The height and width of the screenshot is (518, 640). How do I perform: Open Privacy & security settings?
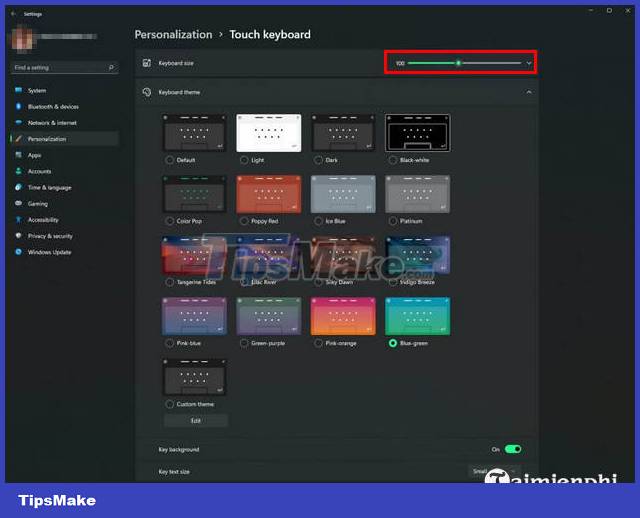[x=65, y=236]
